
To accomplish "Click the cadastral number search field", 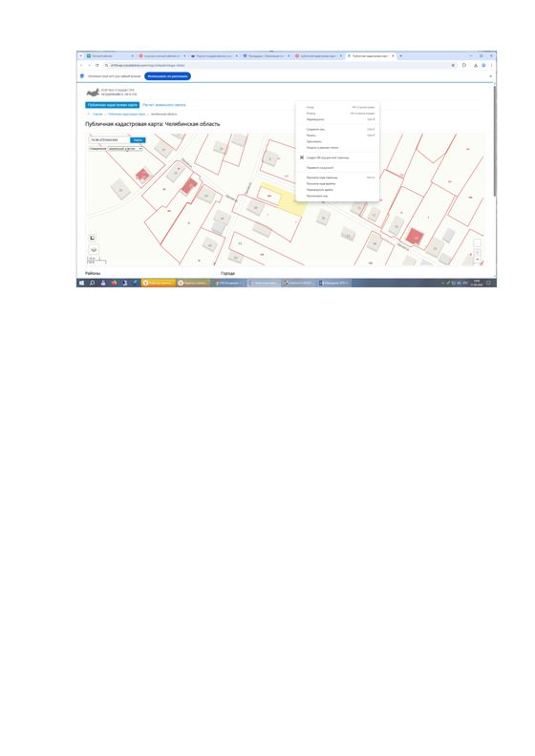I will pyautogui.click(x=109, y=139).
